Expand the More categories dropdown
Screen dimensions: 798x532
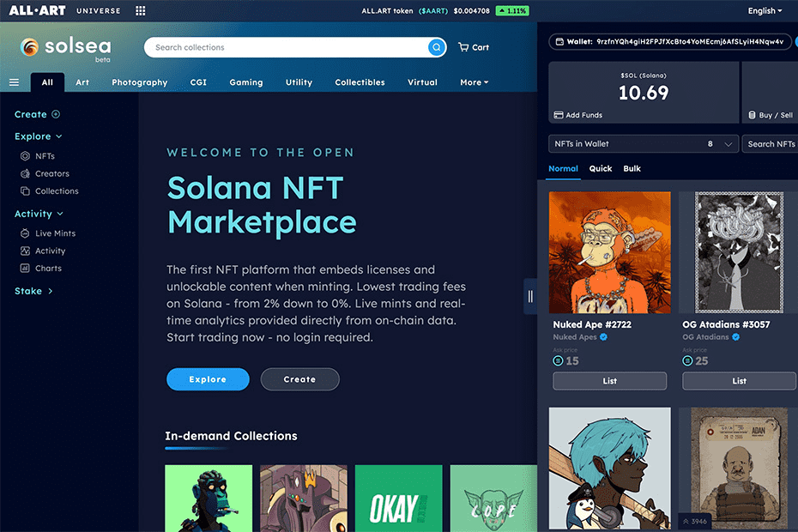pyautogui.click(x=475, y=82)
